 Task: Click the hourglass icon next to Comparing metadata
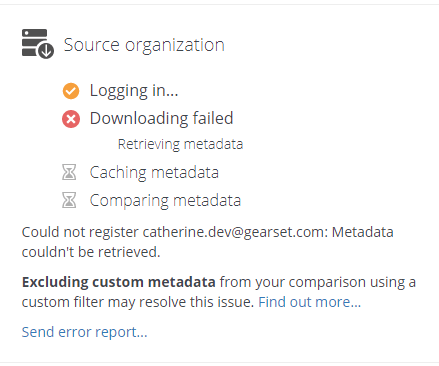[x=69, y=200]
